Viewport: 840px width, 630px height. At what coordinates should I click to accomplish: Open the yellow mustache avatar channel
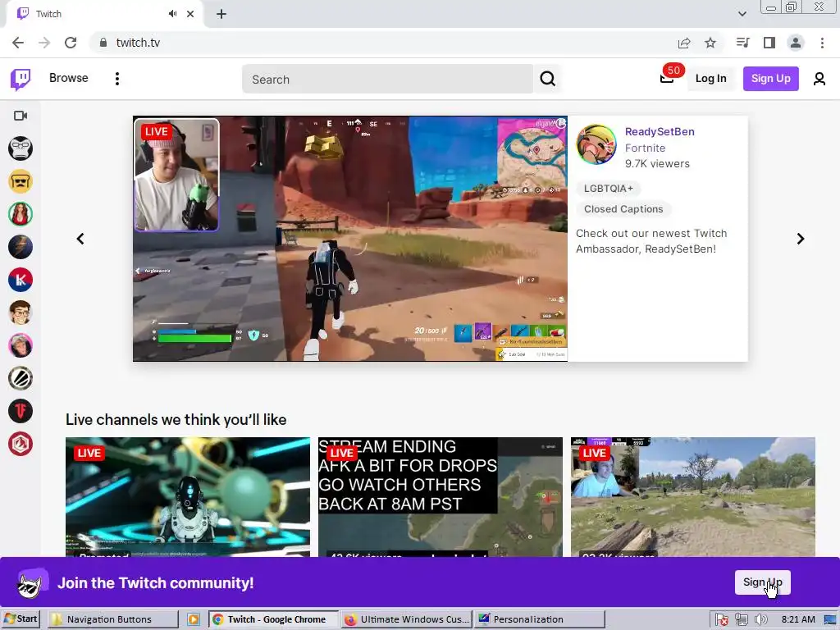click(x=21, y=181)
